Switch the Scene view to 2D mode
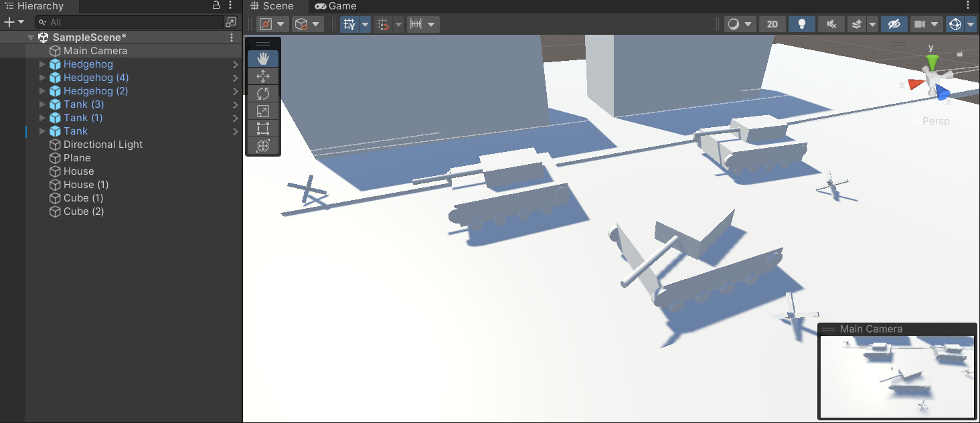This screenshot has height=423, width=980. [x=772, y=23]
